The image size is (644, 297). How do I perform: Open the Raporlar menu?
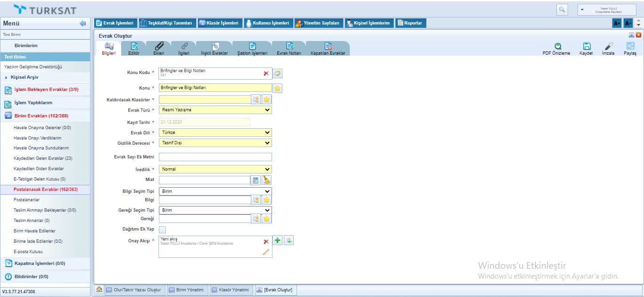pyautogui.click(x=410, y=23)
